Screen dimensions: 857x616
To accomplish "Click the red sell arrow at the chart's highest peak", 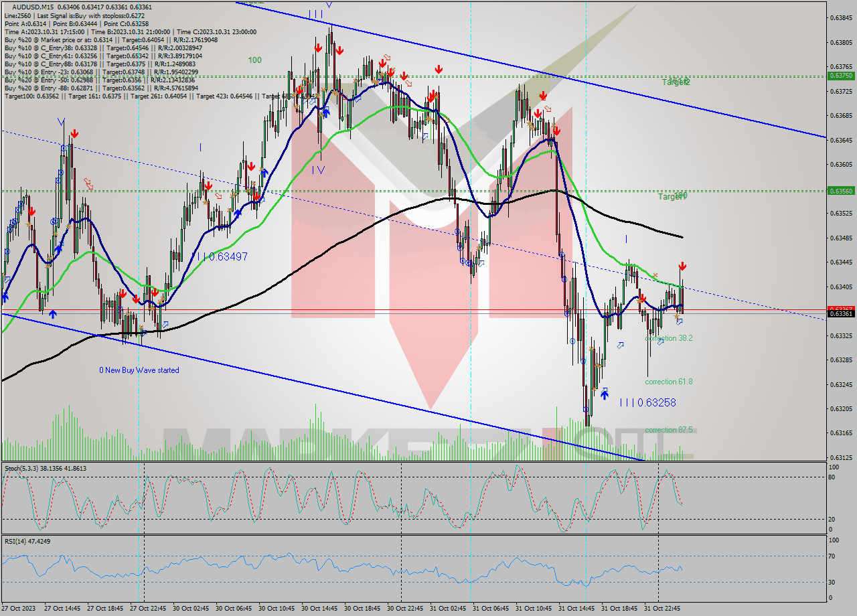I will 339,50.
